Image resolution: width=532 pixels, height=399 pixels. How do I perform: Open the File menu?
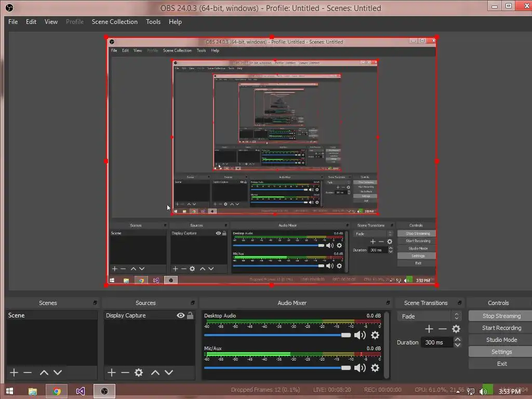click(x=13, y=22)
